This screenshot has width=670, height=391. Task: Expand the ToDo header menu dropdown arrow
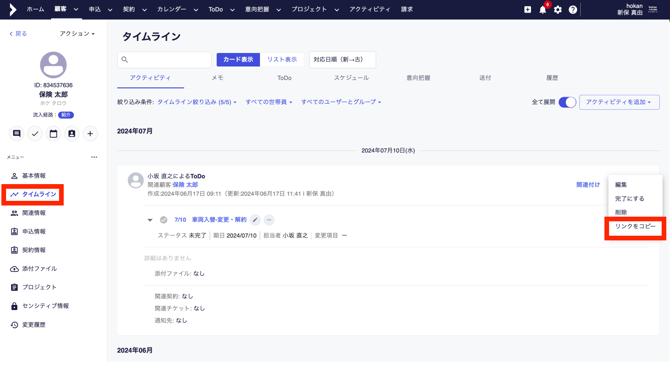click(232, 9)
